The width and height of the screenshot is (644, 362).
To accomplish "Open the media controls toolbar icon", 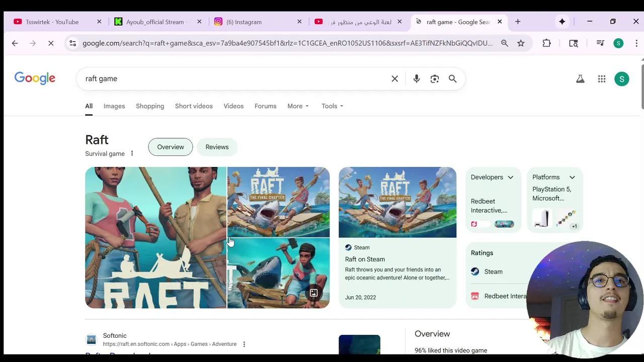I will point(600,43).
